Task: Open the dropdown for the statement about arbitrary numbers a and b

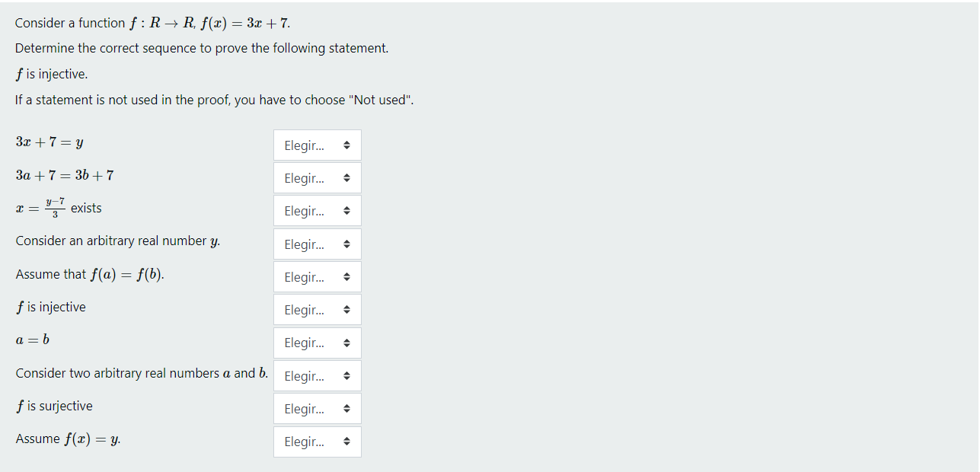Action: coord(317,375)
